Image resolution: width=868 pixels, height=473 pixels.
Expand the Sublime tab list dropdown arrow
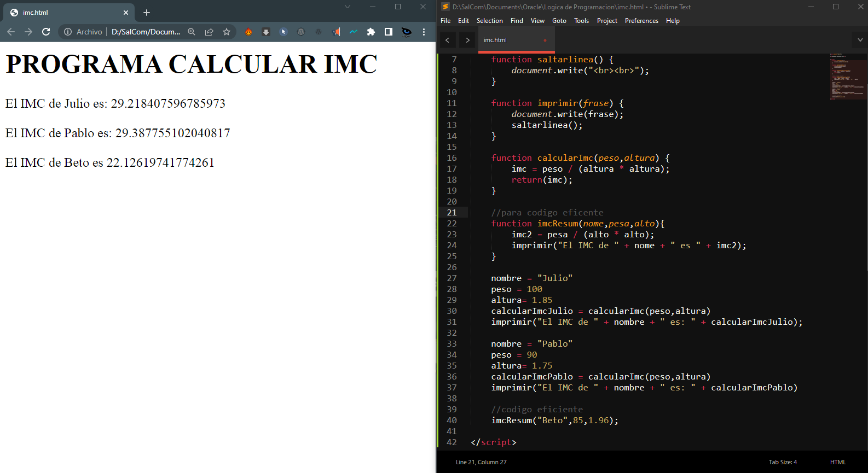860,40
